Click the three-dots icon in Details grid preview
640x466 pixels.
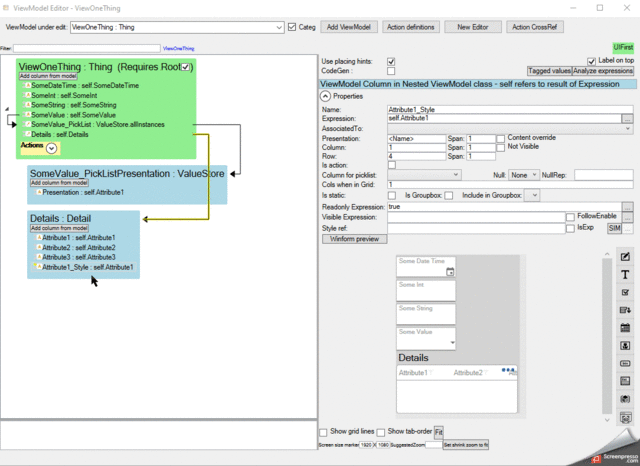pos(507,370)
